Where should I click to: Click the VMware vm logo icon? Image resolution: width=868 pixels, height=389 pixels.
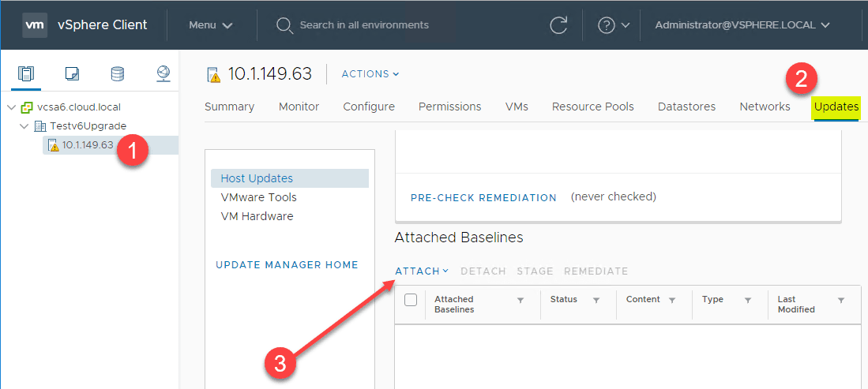[x=35, y=25]
